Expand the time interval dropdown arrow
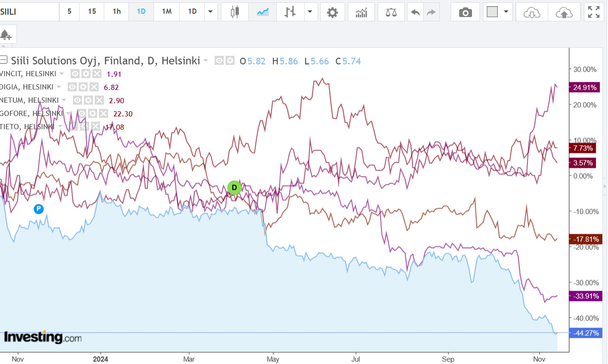The image size is (608, 364). (211, 12)
